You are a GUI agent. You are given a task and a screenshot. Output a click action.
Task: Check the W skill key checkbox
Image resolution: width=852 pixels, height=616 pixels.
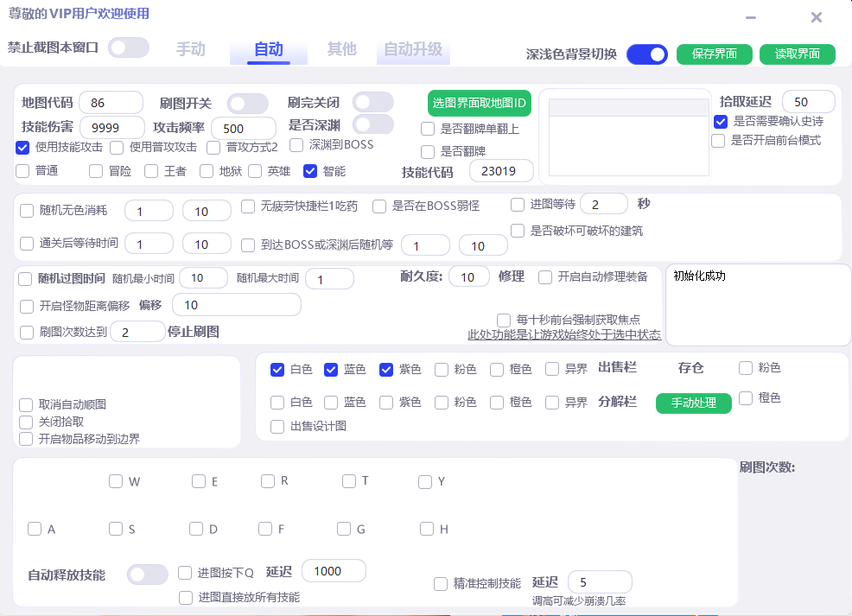116,481
